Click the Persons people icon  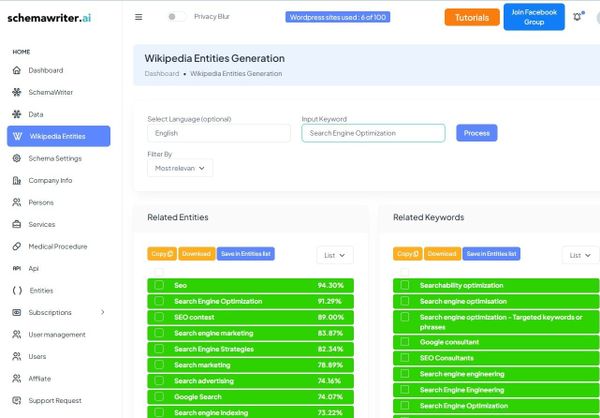click(16, 202)
